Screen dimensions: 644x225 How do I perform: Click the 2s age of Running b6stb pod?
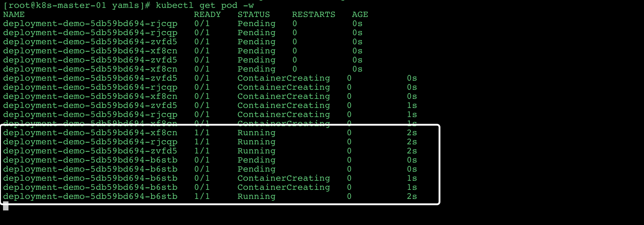(x=412, y=196)
